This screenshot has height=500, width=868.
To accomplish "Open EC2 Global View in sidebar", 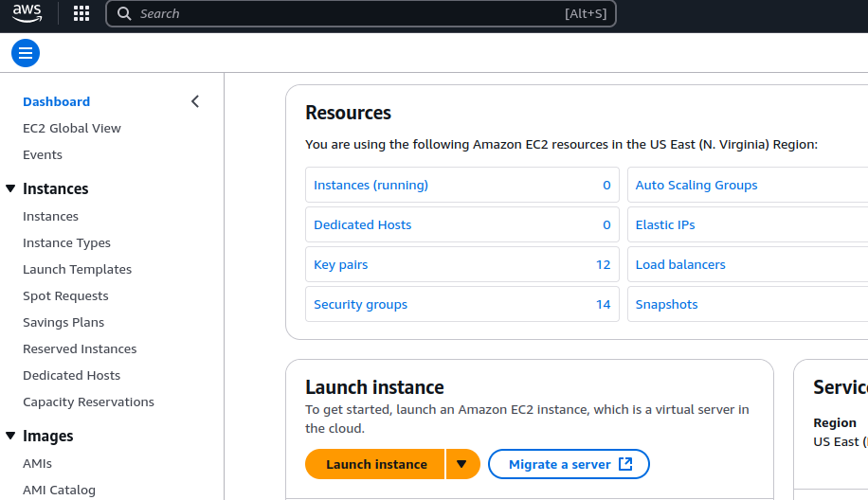I will [72, 128].
